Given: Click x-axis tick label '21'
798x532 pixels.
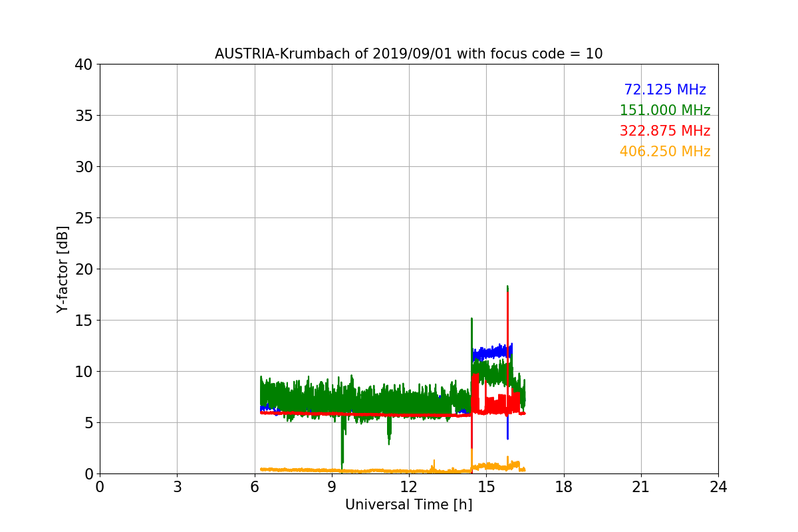Looking at the screenshot, I should (641, 487).
